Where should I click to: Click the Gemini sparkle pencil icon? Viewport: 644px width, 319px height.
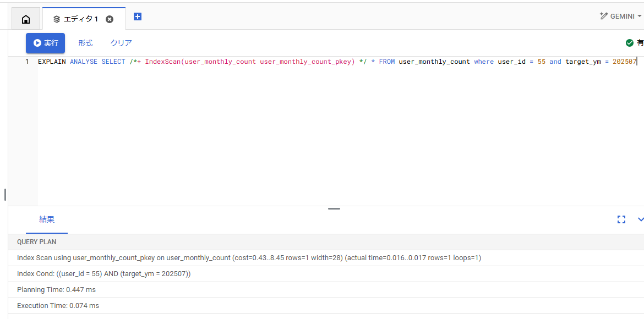click(x=603, y=16)
